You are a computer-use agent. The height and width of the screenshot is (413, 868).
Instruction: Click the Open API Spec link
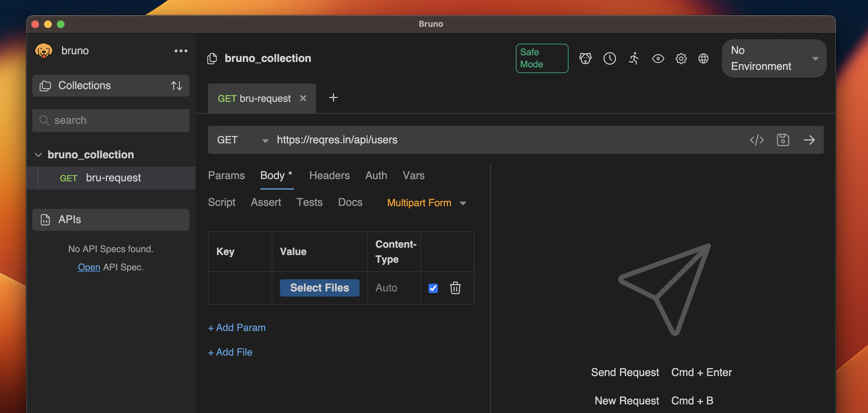click(89, 267)
